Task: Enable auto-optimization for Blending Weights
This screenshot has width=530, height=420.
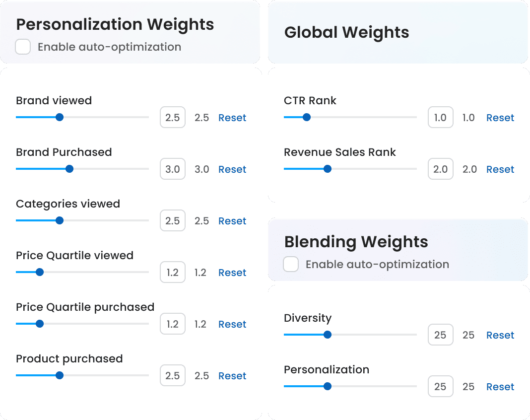Action: pos(291,264)
